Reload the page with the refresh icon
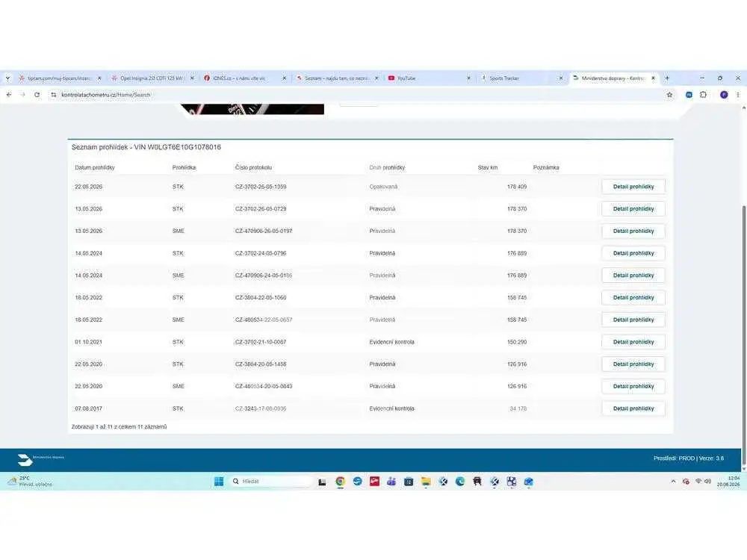Screen dimensions: 747x560 37,95
